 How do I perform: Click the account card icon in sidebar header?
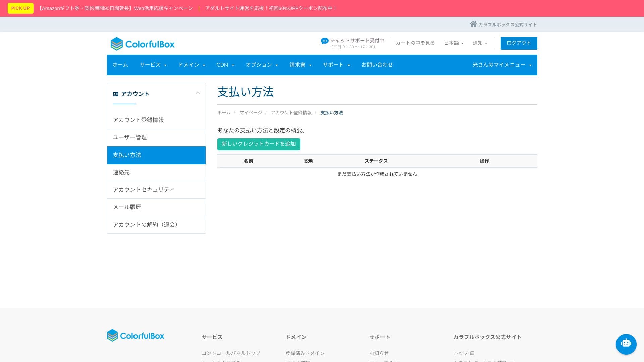pyautogui.click(x=115, y=94)
